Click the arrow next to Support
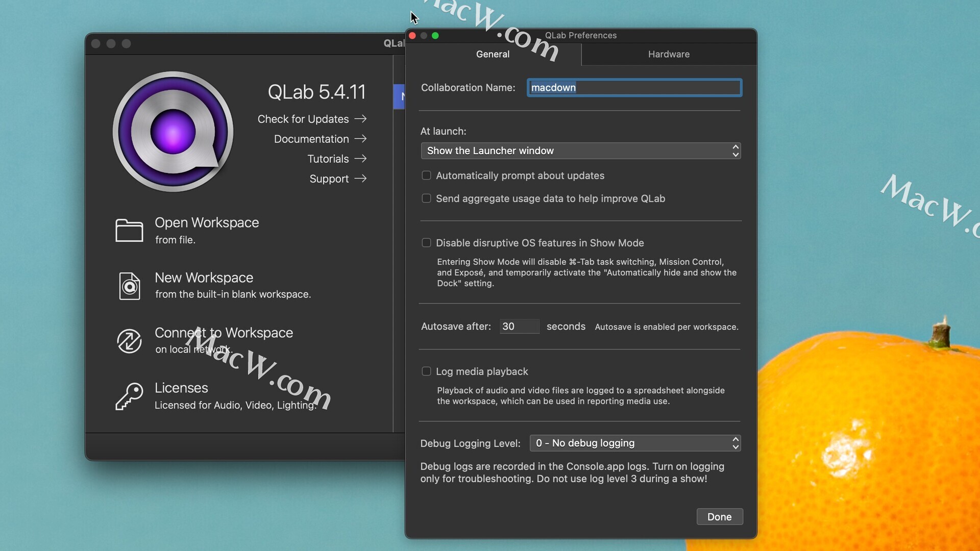Screen dimensions: 980x551 pos(361,179)
